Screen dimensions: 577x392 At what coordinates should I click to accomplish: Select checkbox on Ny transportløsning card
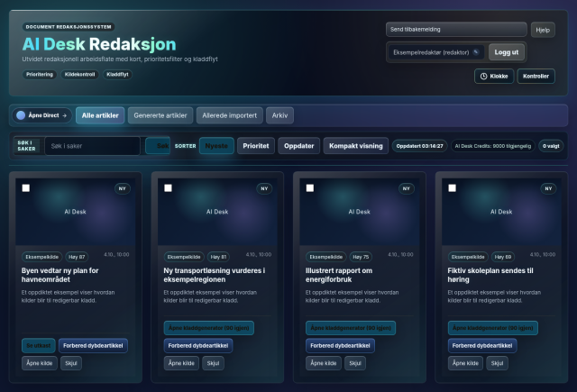point(168,188)
